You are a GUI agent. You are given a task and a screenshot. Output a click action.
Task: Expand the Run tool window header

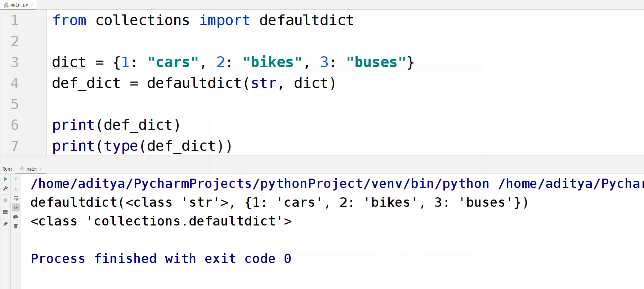click(7, 169)
